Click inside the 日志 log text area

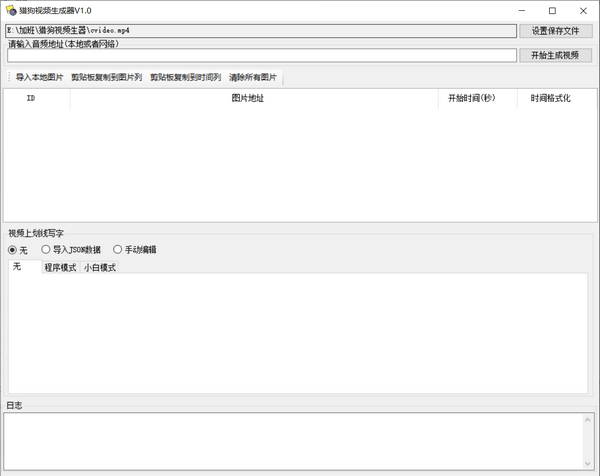(293, 442)
